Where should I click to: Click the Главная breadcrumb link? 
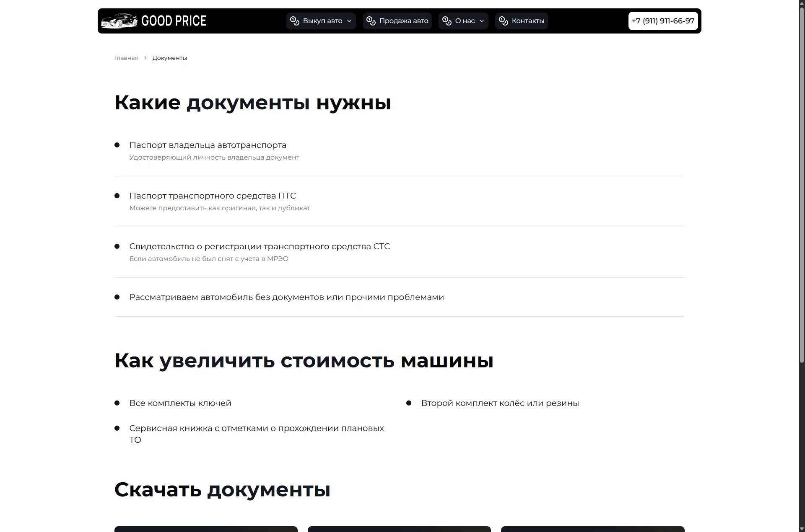[x=126, y=58]
